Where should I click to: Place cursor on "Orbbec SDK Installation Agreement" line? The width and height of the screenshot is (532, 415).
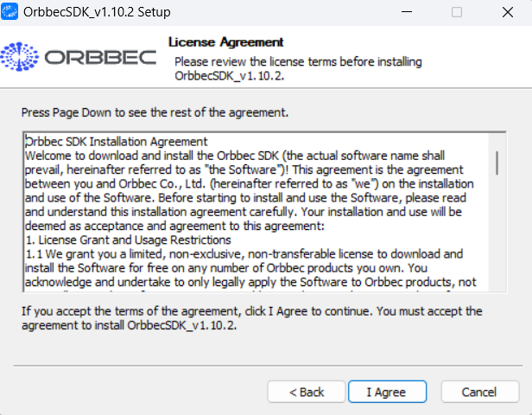(117, 141)
